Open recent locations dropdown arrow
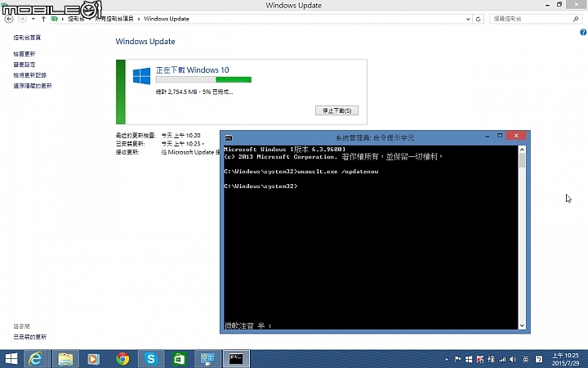Screen dimensions: 588x368 click(33, 19)
